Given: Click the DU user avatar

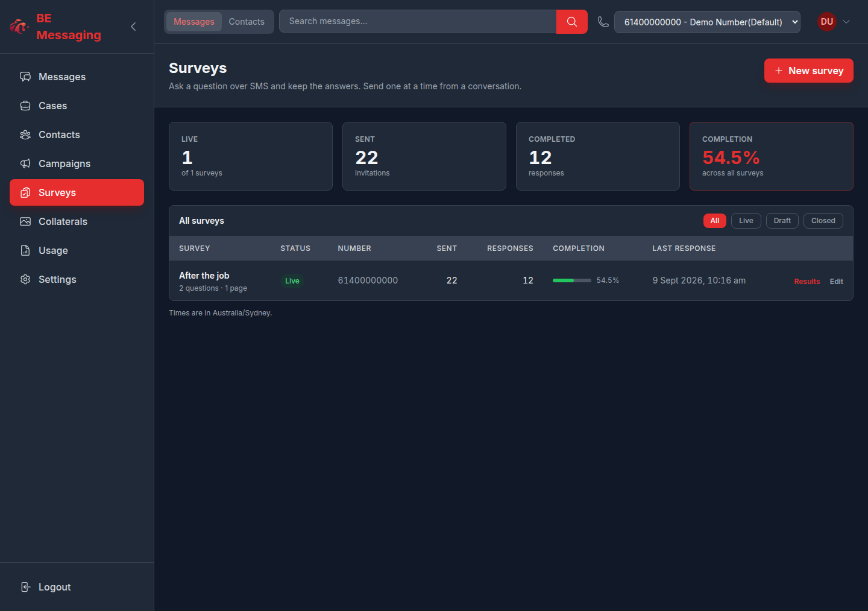Looking at the screenshot, I should coord(827,22).
